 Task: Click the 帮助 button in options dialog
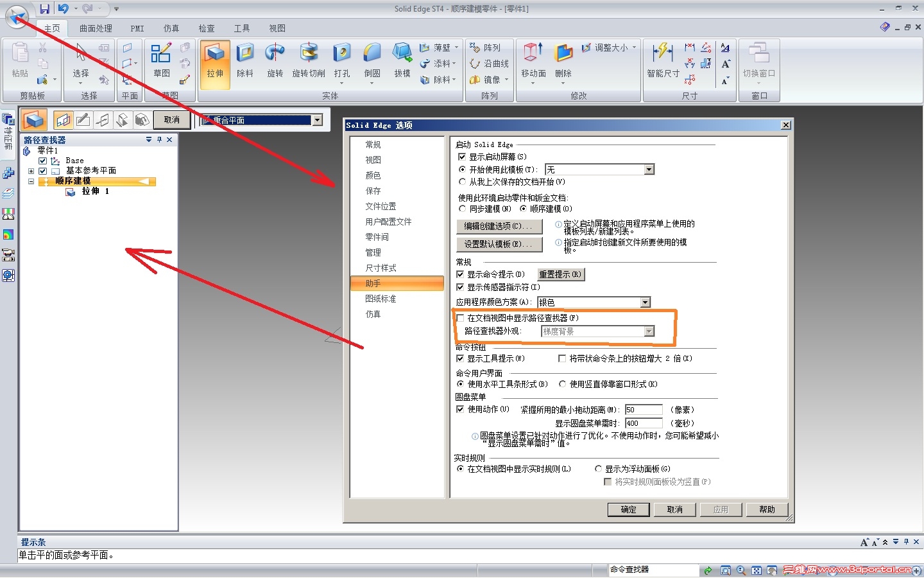[x=767, y=509]
